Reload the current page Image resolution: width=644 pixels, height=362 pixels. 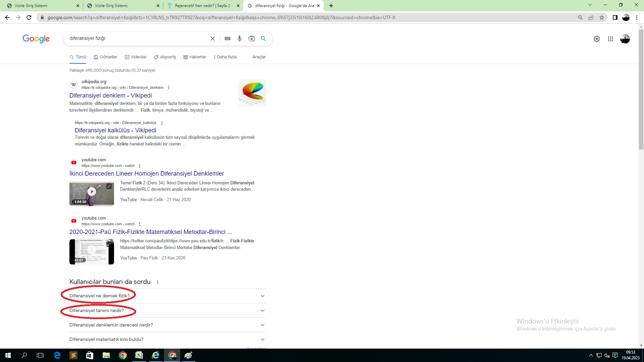click(x=29, y=17)
